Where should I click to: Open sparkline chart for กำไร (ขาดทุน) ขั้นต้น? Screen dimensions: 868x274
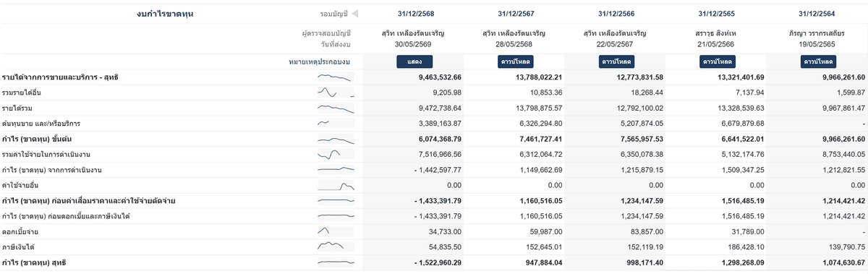(x=336, y=139)
